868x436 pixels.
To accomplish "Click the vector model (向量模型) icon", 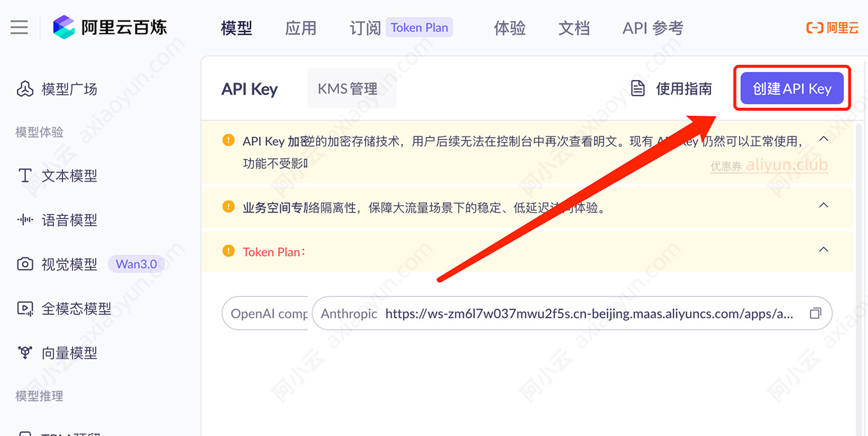I will (25, 353).
